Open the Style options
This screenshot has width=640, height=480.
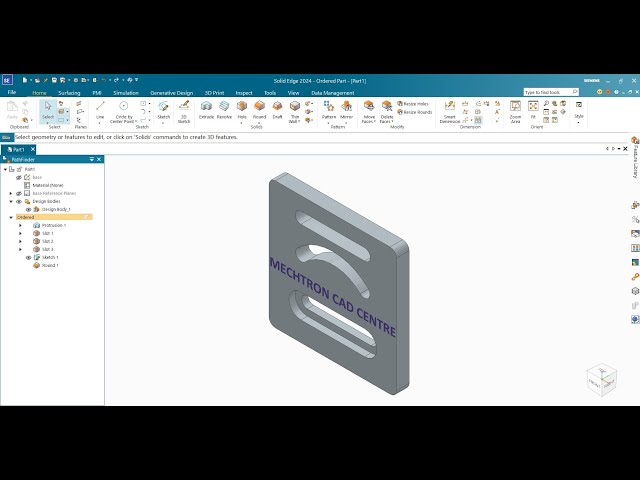579,112
